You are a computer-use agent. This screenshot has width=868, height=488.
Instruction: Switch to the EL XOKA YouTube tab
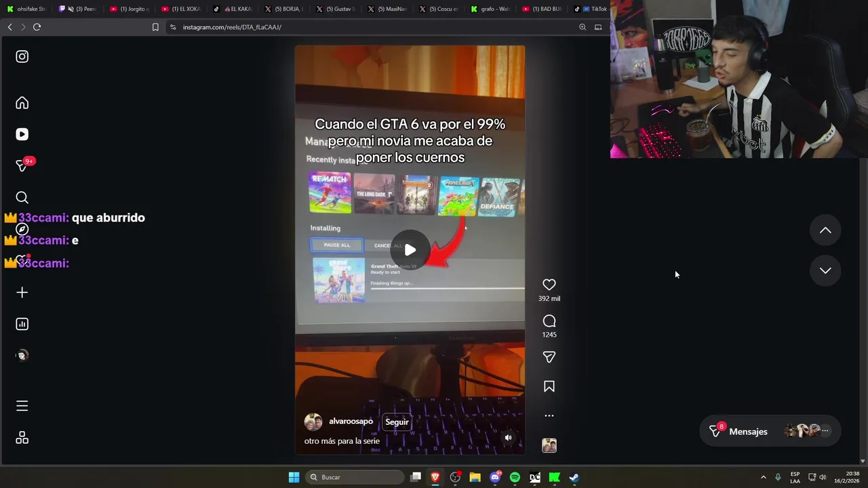point(181,9)
